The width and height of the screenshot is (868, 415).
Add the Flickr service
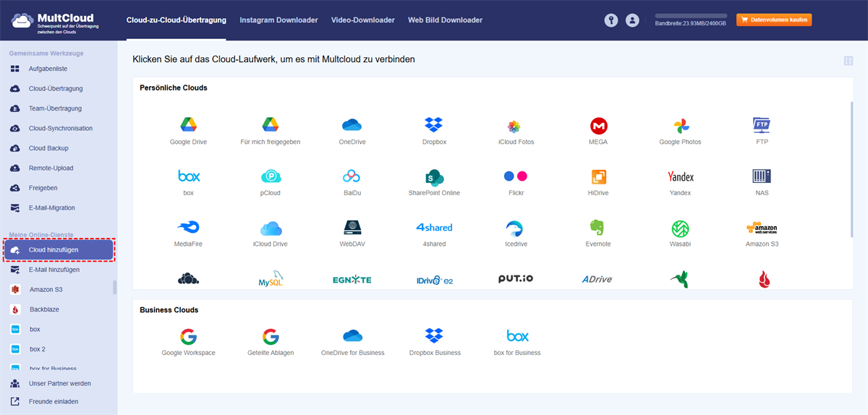pyautogui.click(x=516, y=176)
